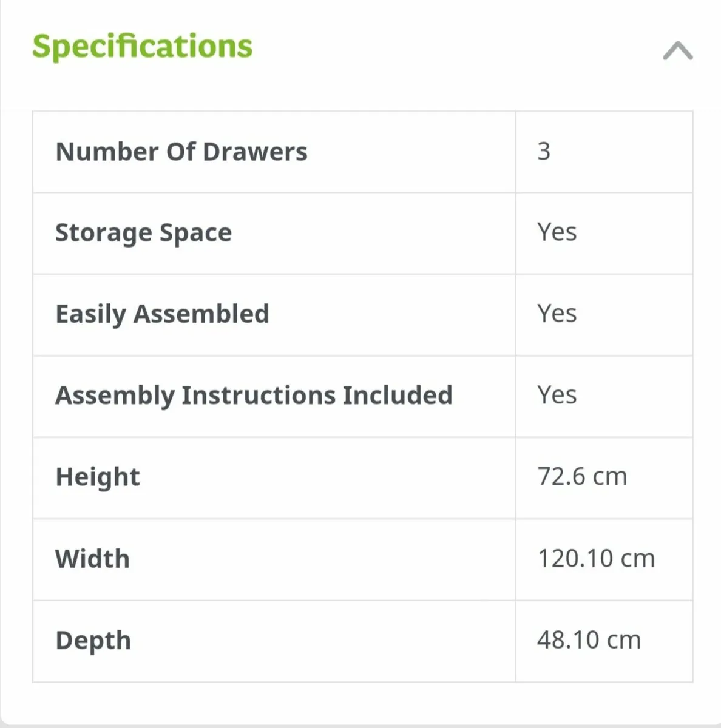This screenshot has width=721, height=728.
Task: Click the drawers value 3
Action: click(x=544, y=151)
